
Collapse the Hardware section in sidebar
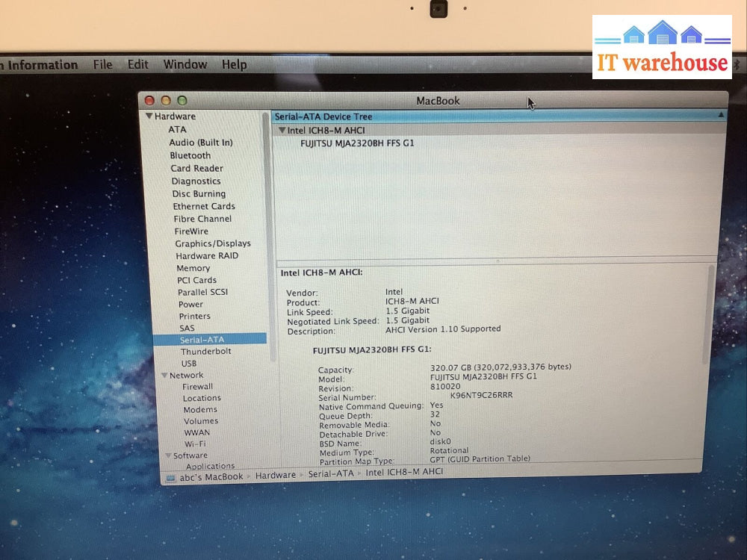(x=149, y=116)
